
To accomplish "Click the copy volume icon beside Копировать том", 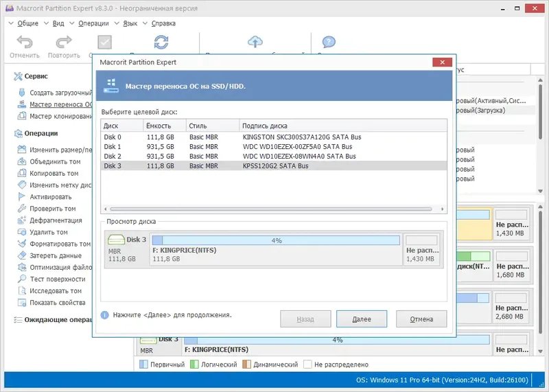I will (22, 173).
